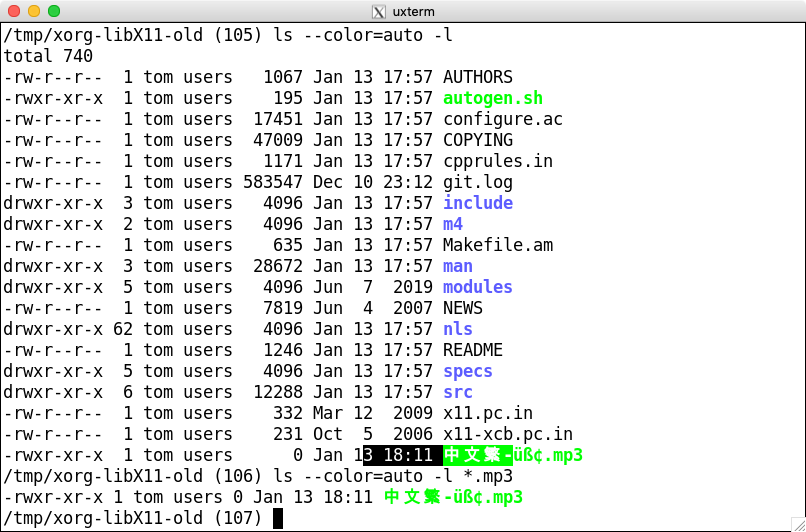Click the configure.ac file name

pos(503,119)
